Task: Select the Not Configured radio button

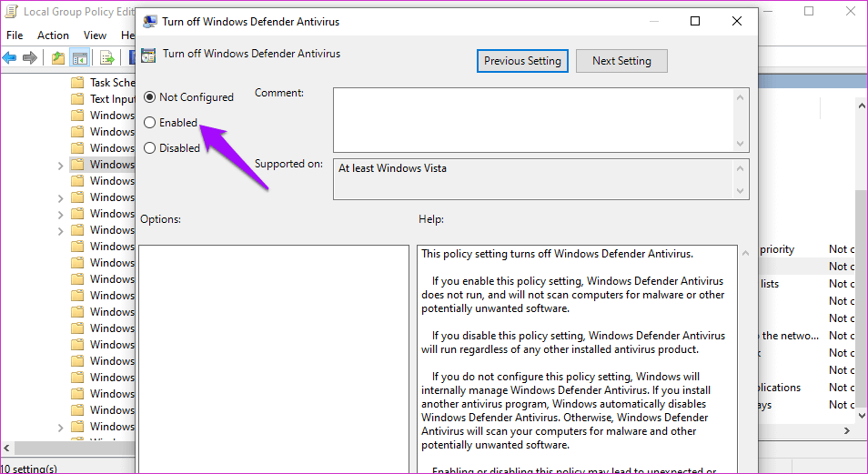Action: (x=149, y=97)
